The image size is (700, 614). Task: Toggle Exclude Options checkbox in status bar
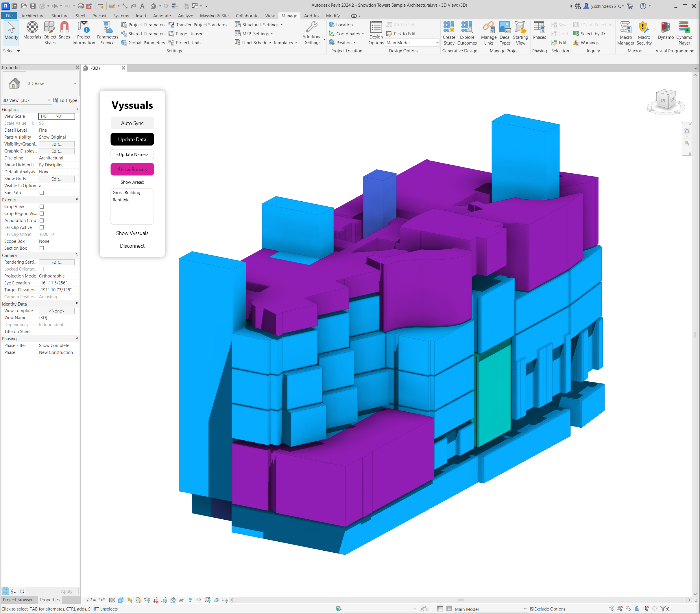[532, 609]
